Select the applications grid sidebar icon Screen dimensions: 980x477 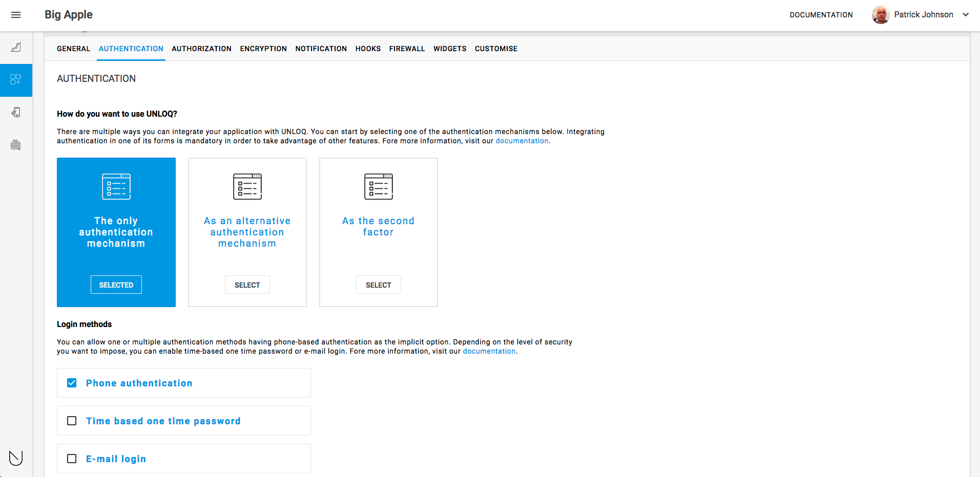pyautogui.click(x=16, y=80)
